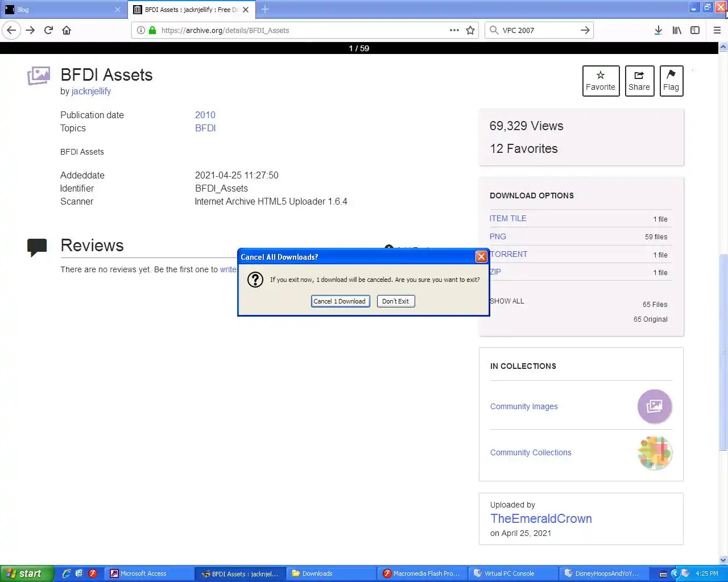
Task: Switch to Virtual PC Console taskbar item
Action: point(514,573)
